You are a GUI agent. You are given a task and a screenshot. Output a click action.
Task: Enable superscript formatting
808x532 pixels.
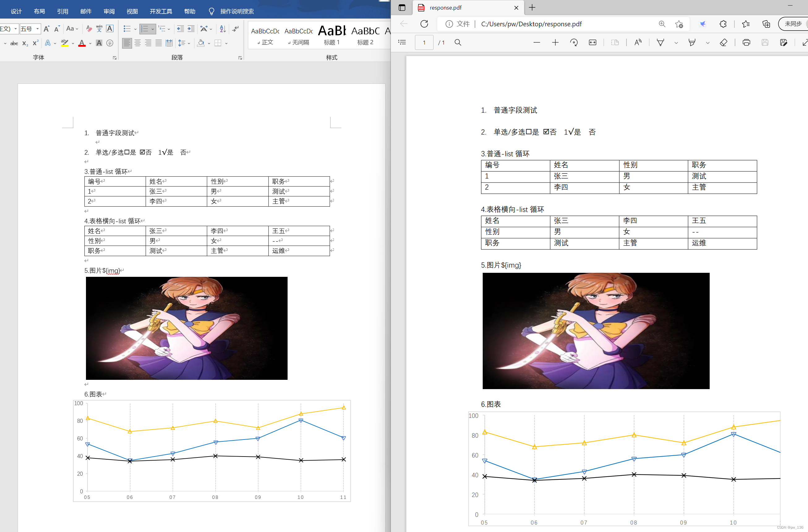click(35, 43)
